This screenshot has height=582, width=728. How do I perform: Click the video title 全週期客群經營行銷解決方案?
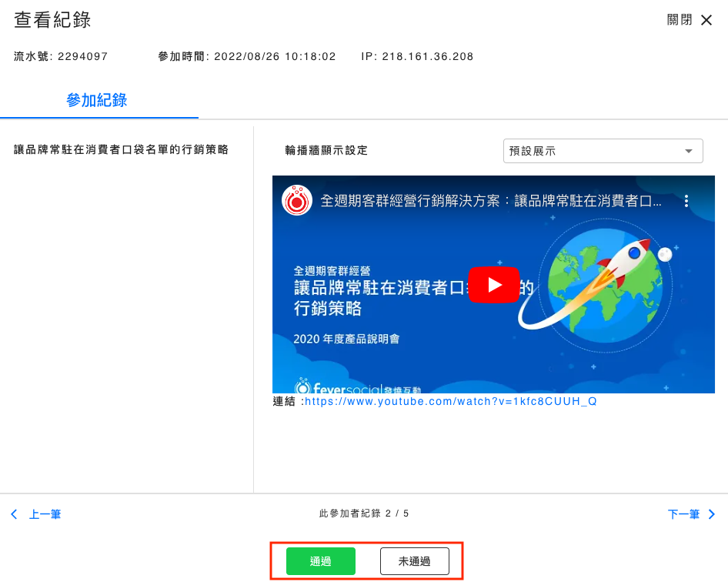point(490,201)
